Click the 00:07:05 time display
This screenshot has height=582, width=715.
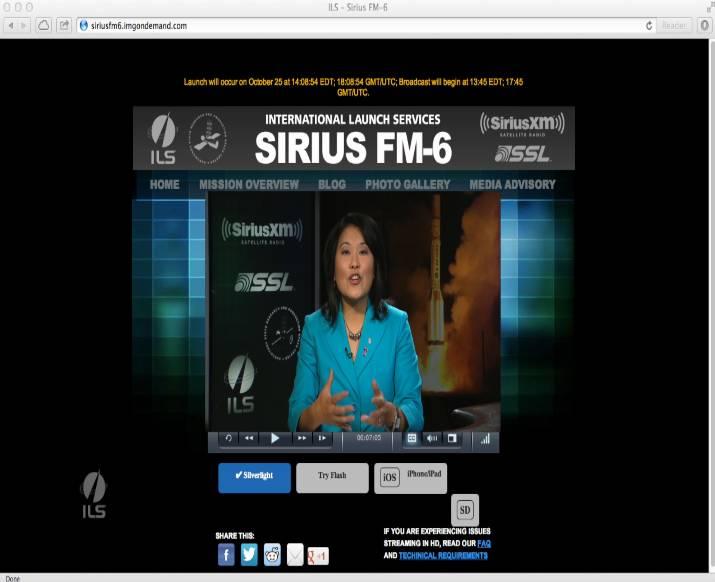[368, 438]
